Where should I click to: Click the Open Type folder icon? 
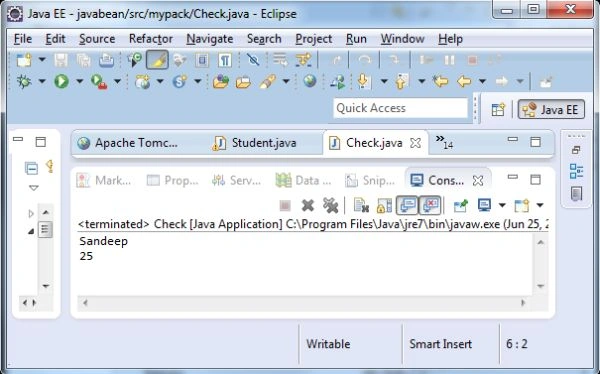click(x=221, y=81)
